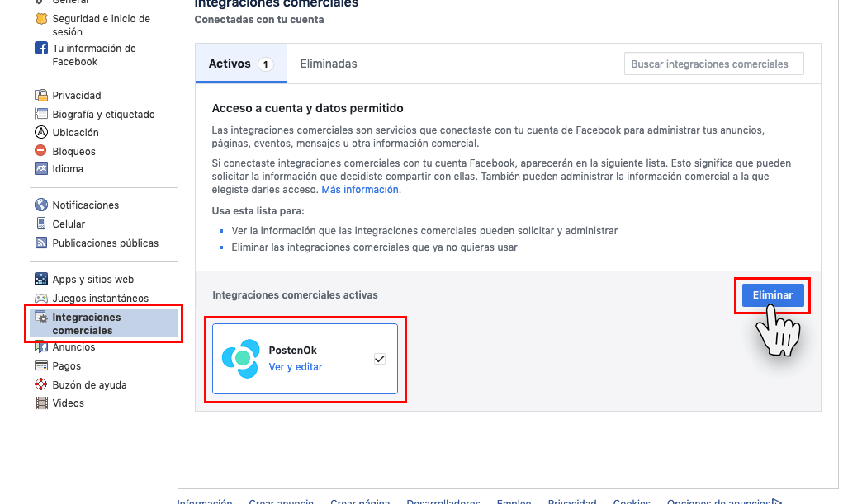This screenshot has width=862, height=504.
Task: Open the Notificaciones globe icon
Action: tap(41, 205)
